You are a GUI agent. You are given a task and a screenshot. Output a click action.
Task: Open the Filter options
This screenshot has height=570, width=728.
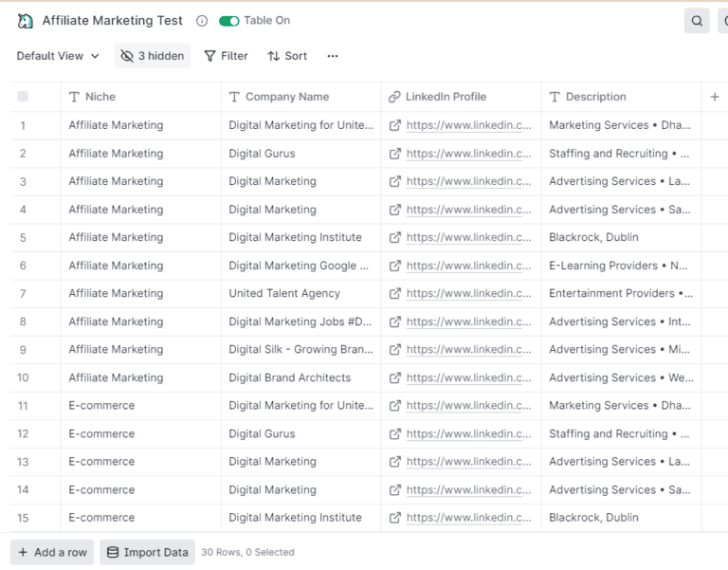point(226,56)
